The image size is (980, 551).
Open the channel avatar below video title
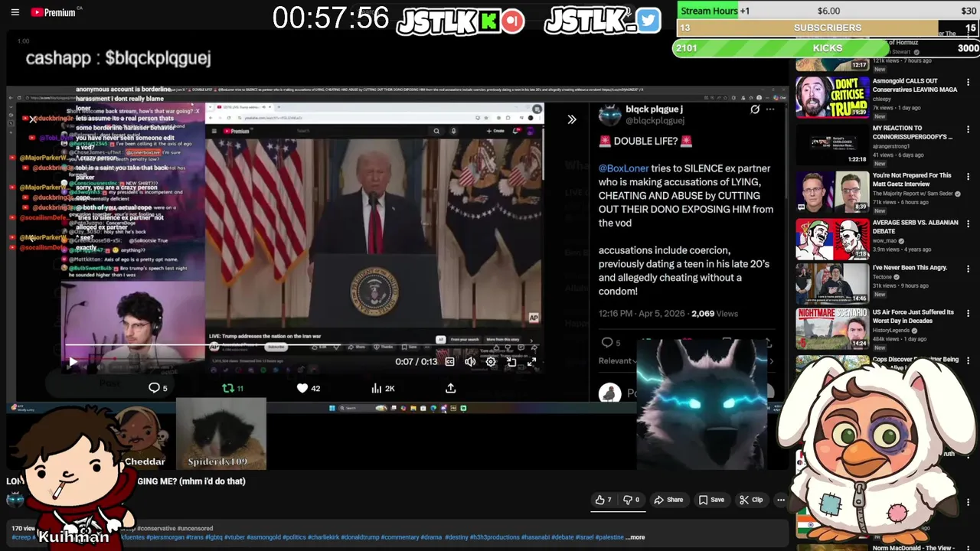[x=15, y=500]
